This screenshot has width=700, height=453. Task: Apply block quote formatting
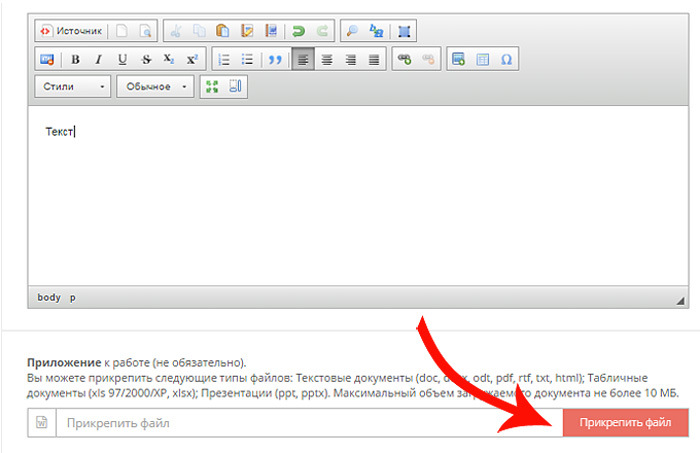275,60
